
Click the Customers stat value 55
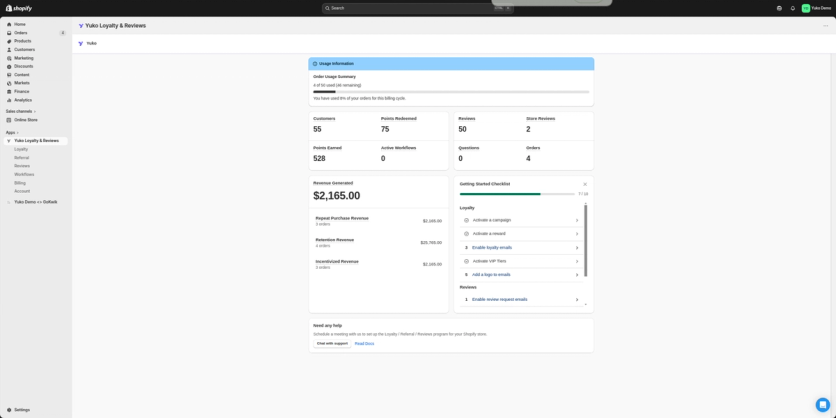coord(317,129)
